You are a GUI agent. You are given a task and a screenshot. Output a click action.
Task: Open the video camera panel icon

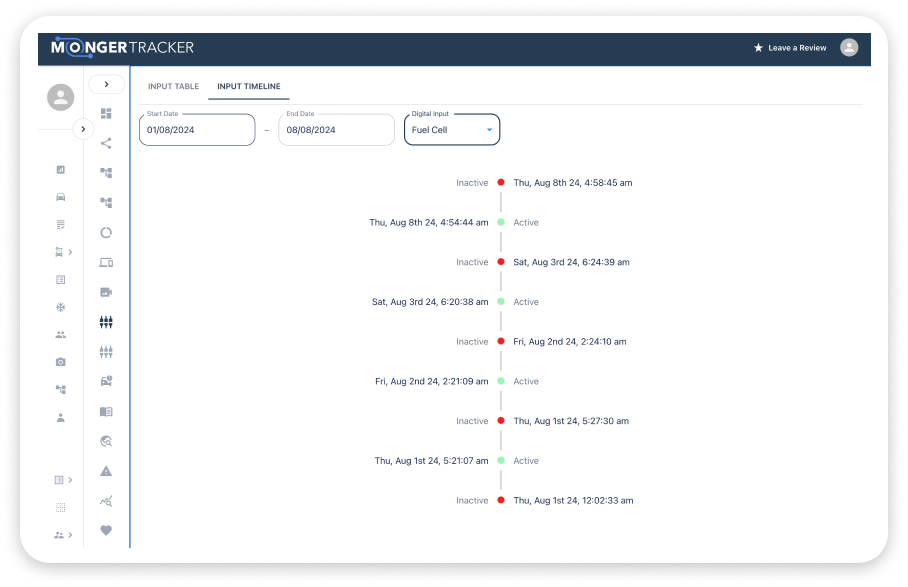(106, 292)
